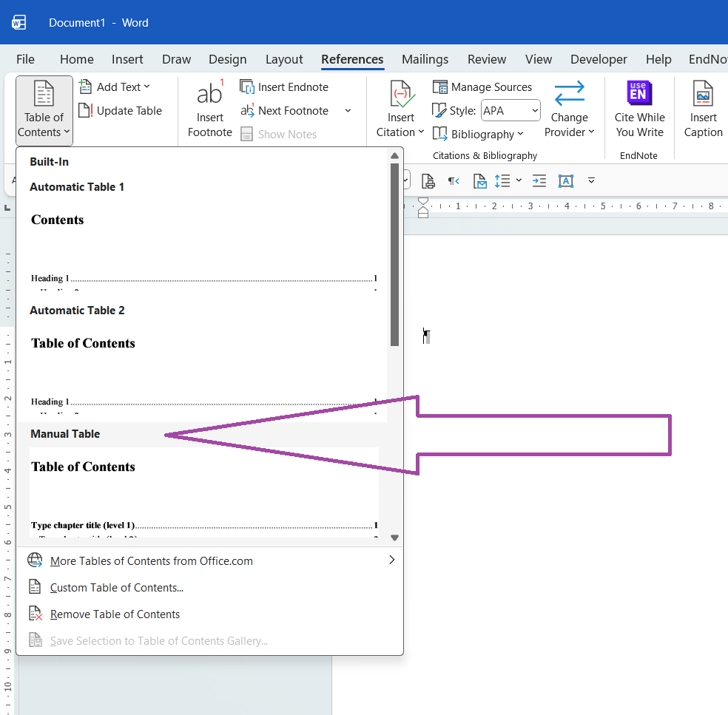Click the Insert Citation icon

point(401,94)
